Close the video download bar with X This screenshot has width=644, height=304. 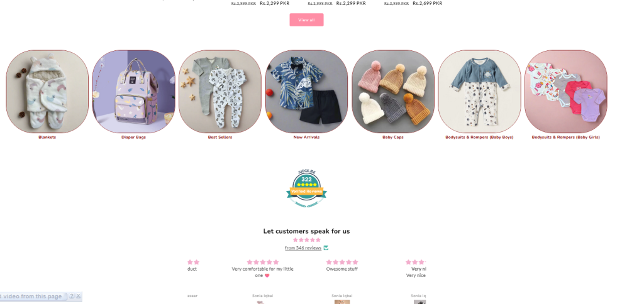coord(79,296)
